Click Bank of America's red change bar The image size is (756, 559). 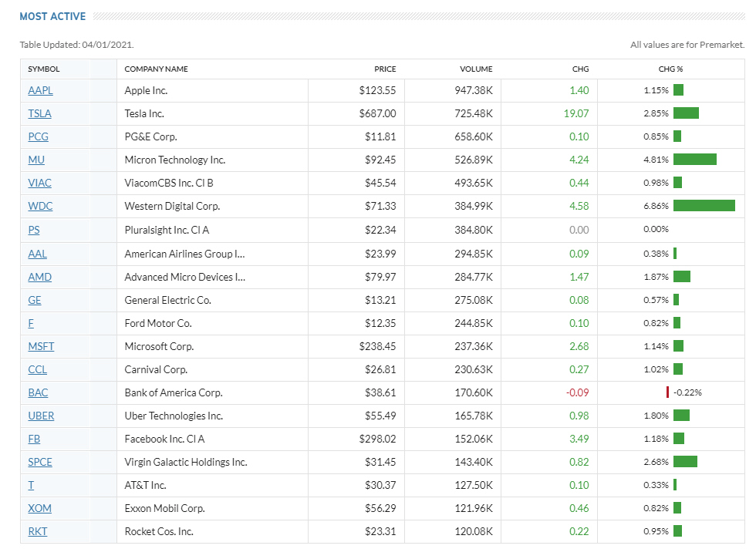[x=667, y=392]
